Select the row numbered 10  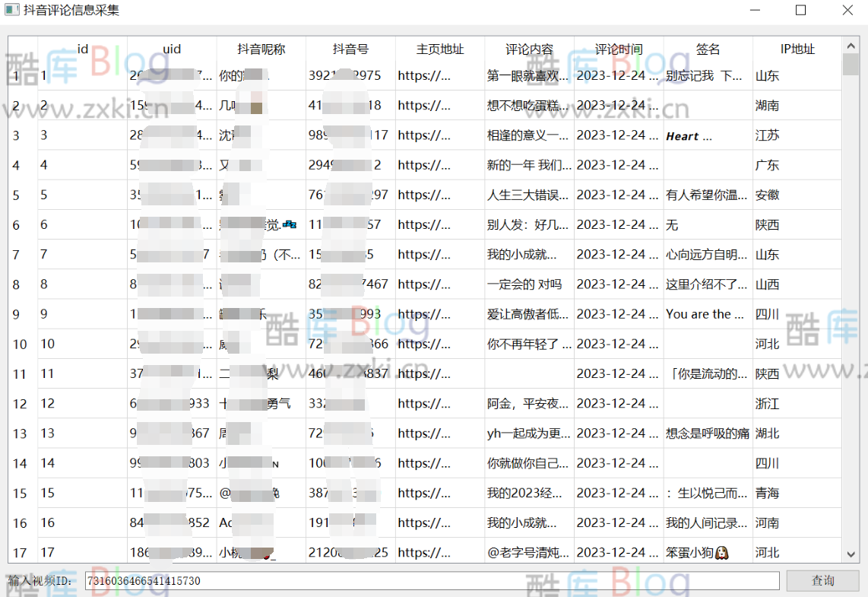pyautogui.click(x=21, y=344)
